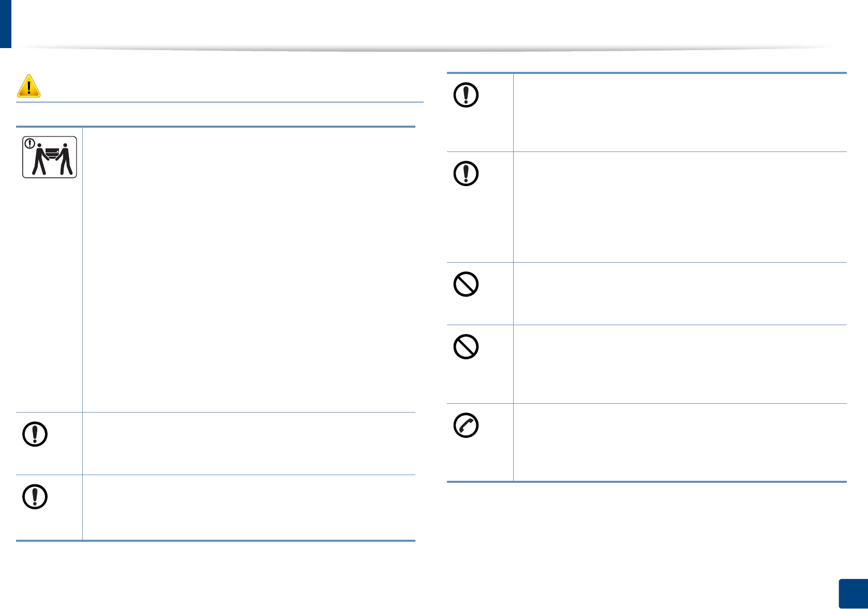Click the blank cell beside the lower prohibition icon
The width and height of the screenshot is (868, 609).
point(680,364)
